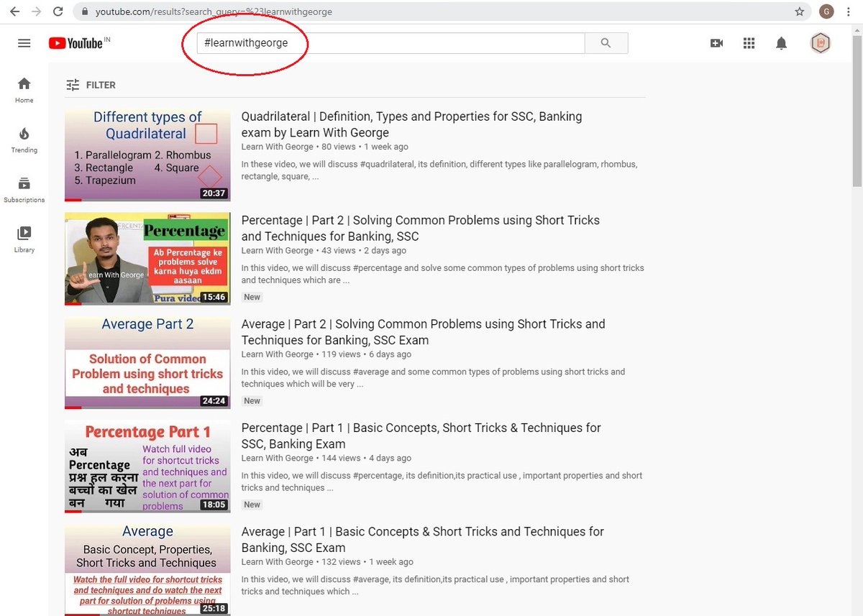Viewport: 863px width, 616px height.
Task: Open the Chrome profile avatar 'G'
Action: pyautogui.click(x=826, y=12)
